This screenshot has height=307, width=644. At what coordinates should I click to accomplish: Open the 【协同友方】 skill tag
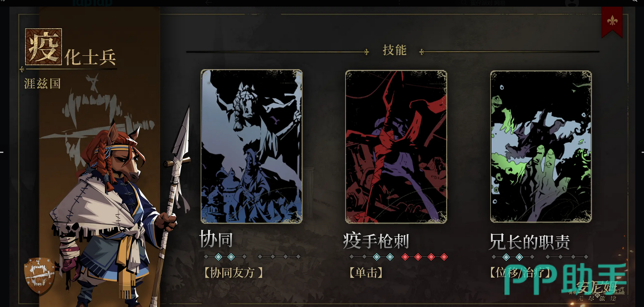click(233, 272)
